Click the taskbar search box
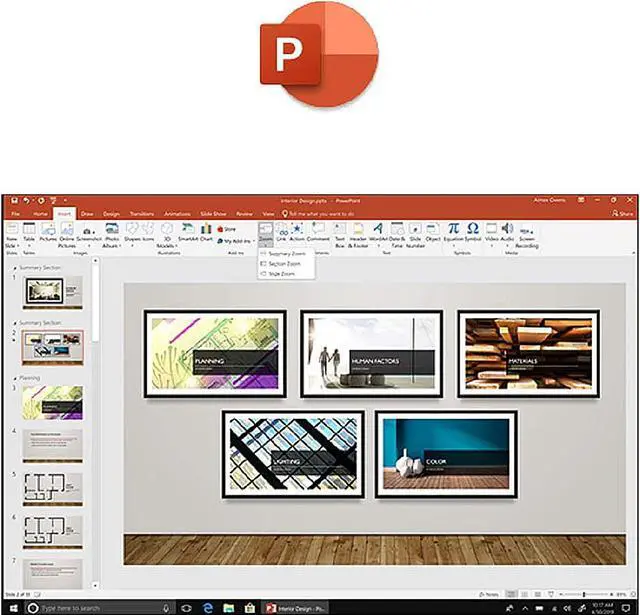Viewport: 640px width, 615px height. [100, 608]
